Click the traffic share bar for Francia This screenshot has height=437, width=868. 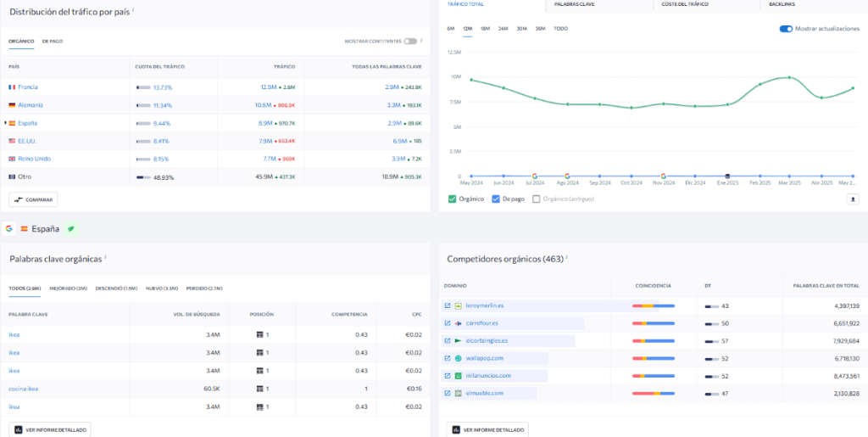tap(143, 87)
